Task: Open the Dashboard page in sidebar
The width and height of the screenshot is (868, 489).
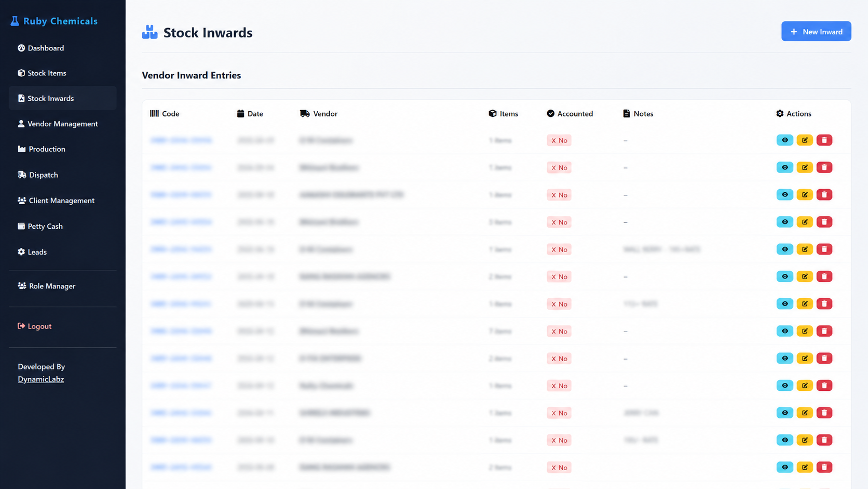Action: tap(40, 48)
